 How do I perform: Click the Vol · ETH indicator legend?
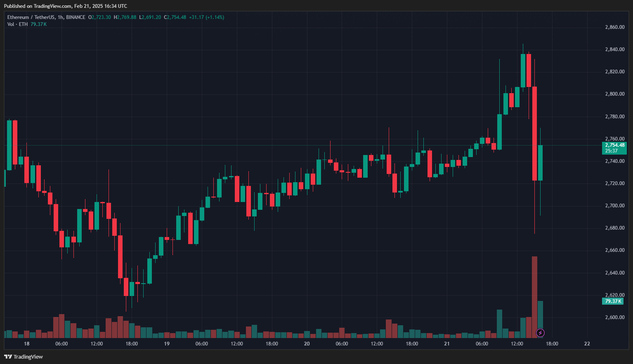(17, 24)
